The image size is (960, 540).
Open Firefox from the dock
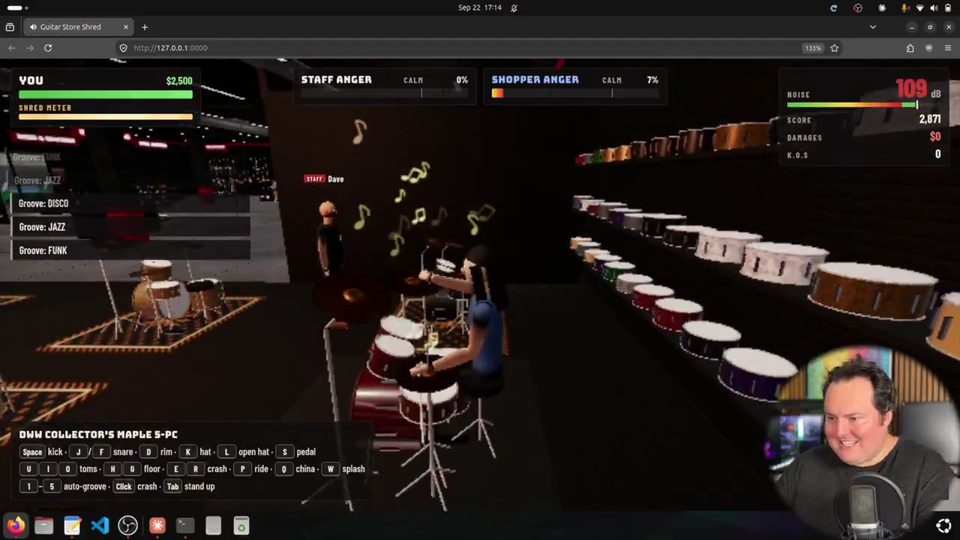tap(17, 525)
